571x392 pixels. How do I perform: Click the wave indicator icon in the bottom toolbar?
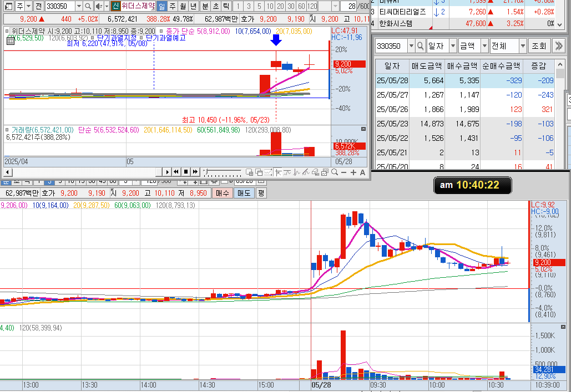[297, 172]
